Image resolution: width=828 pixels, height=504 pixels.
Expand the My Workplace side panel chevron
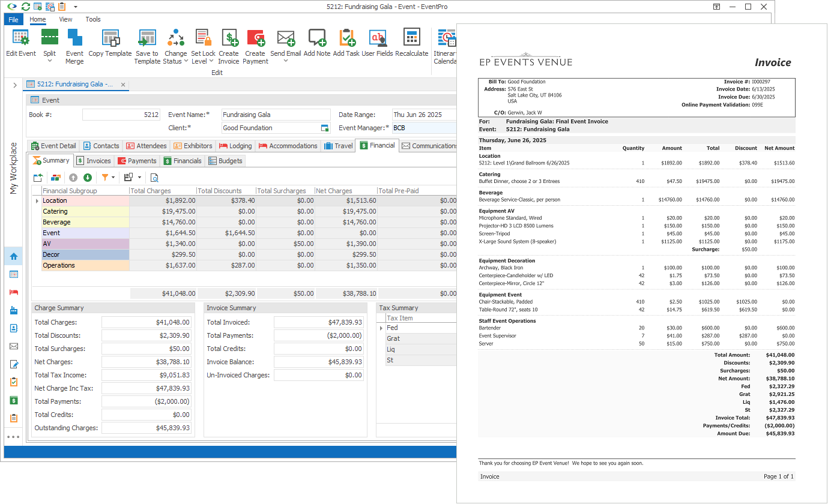coord(14,85)
